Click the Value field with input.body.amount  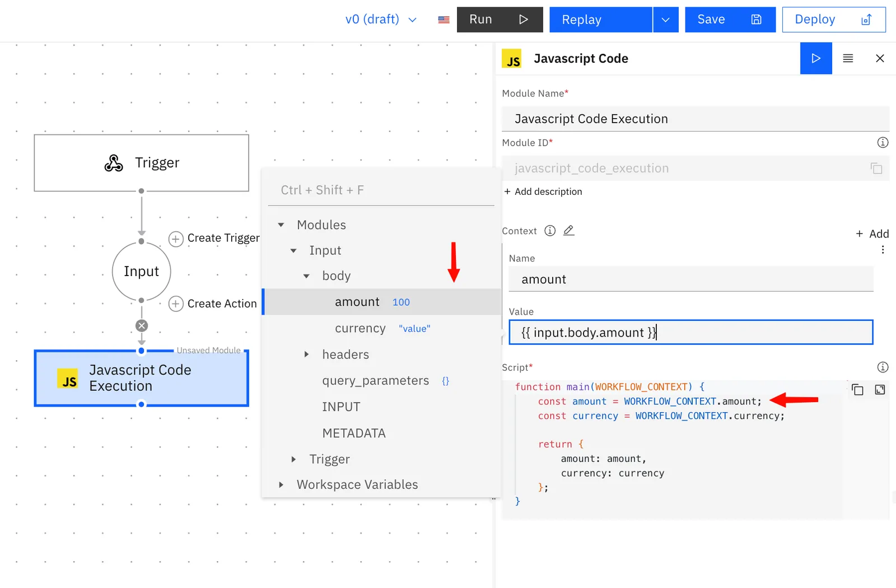coord(691,332)
